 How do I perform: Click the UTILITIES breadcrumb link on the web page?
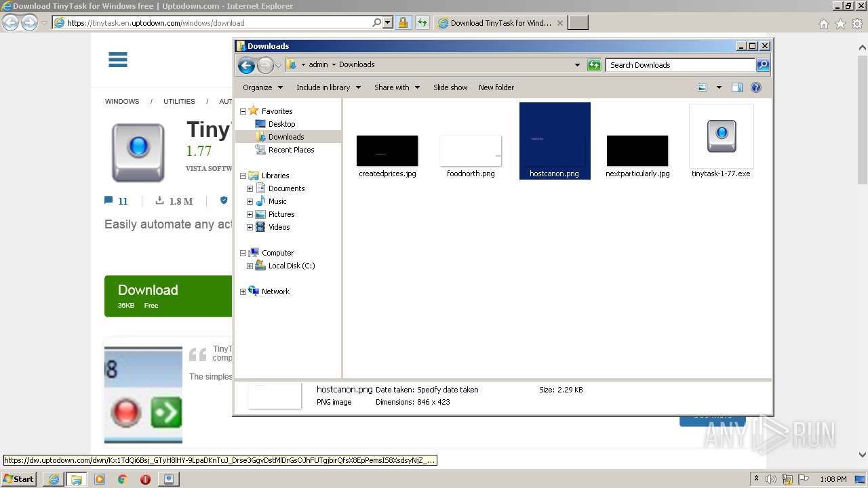[x=179, y=101]
